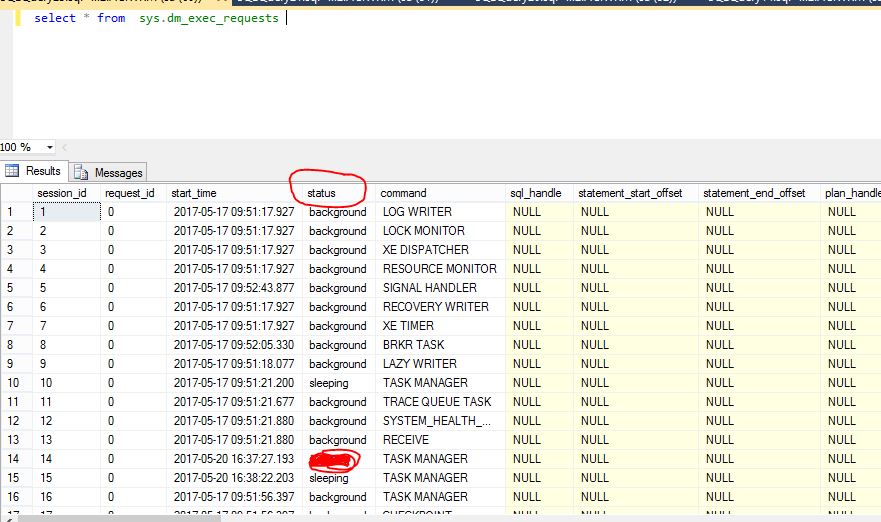Click the results grid horizontal scrollbar thumb
The image size is (881, 522).
(x=119, y=519)
